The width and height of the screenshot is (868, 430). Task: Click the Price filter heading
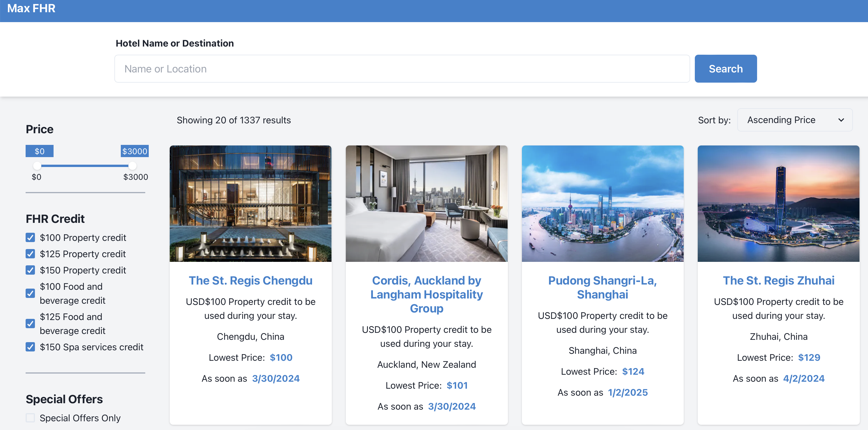tap(39, 129)
